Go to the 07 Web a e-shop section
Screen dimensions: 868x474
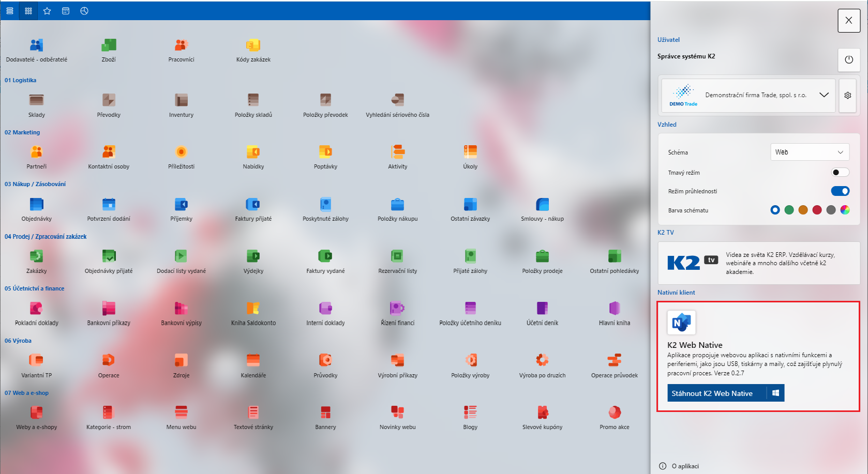27,393
